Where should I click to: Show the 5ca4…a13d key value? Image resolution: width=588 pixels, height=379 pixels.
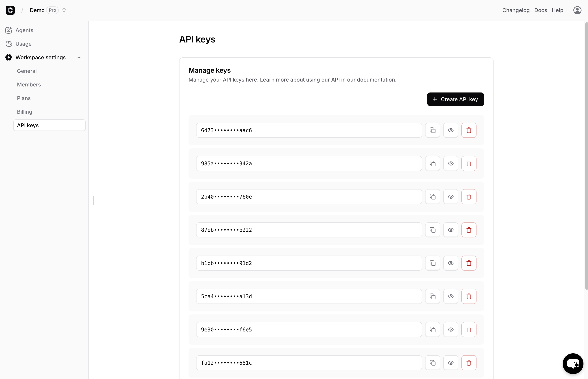451,296
